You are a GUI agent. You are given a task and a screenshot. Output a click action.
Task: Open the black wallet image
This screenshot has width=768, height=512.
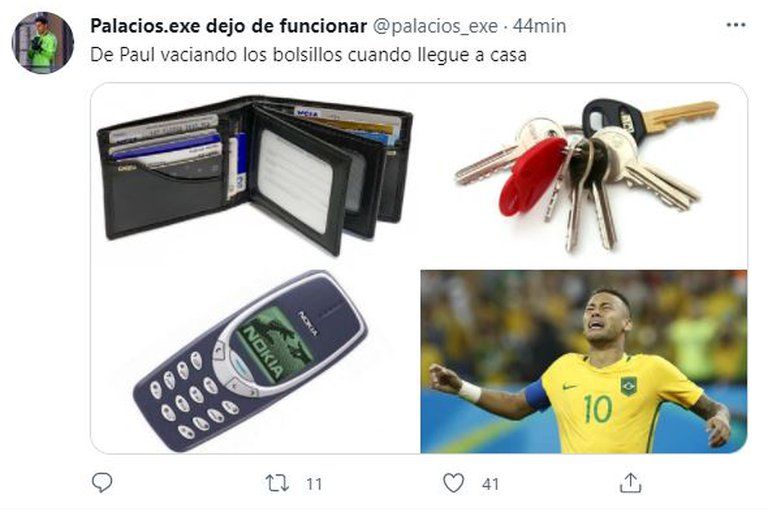[x=255, y=175]
